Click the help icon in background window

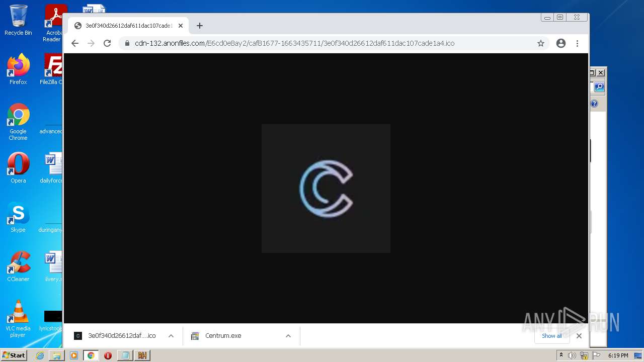coord(594,104)
